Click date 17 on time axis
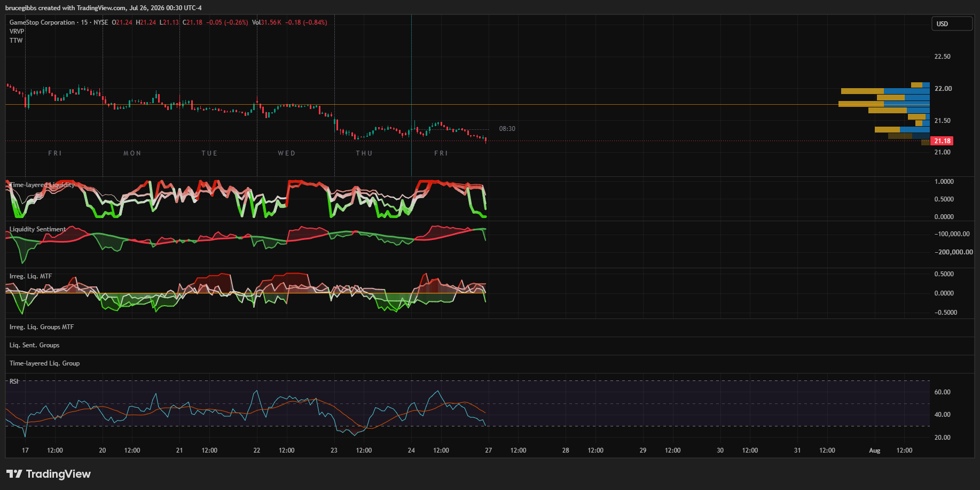Image resolution: width=980 pixels, height=490 pixels. click(x=25, y=450)
